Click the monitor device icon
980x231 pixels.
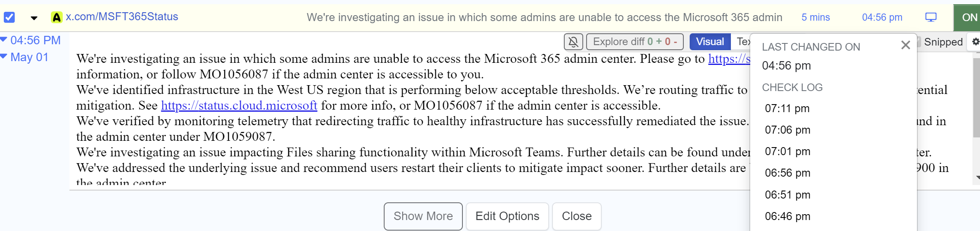click(931, 17)
